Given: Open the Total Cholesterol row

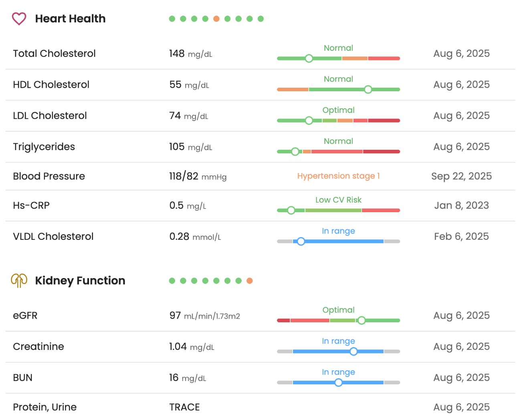Looking at the screenshot, I should click(54, 54).
